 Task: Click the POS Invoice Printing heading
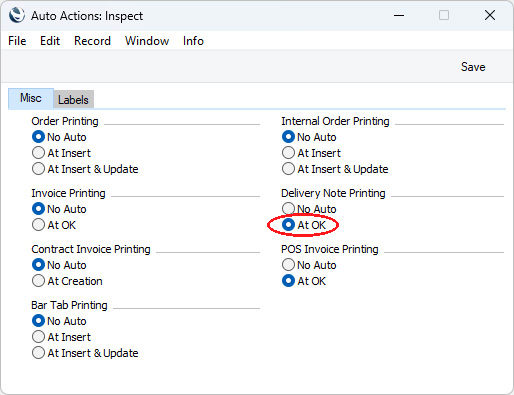[x=330, y=249]
